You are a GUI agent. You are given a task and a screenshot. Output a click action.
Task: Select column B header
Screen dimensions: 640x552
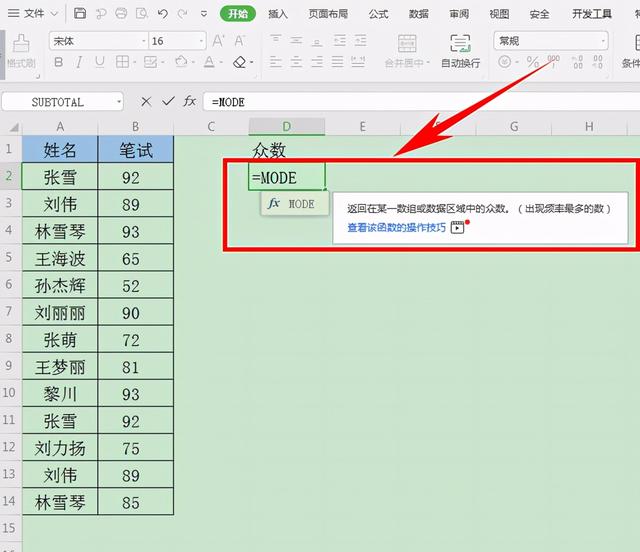136,127
